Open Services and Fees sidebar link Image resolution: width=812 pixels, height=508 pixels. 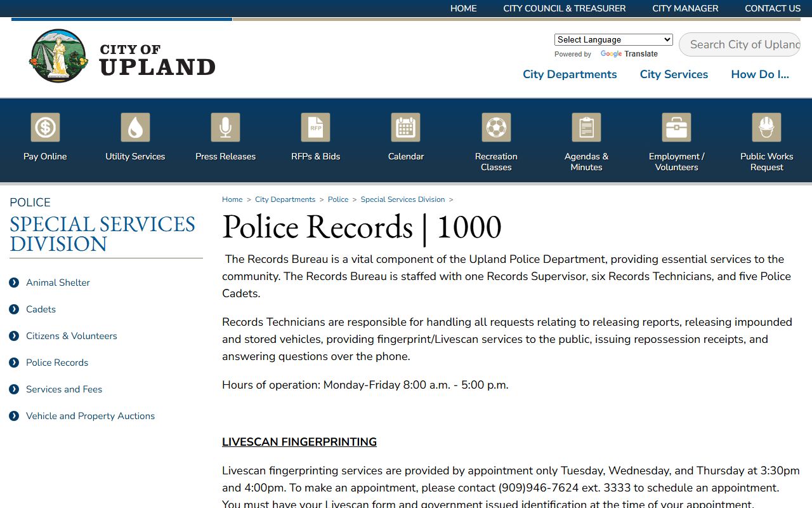(x=64, y=389)
